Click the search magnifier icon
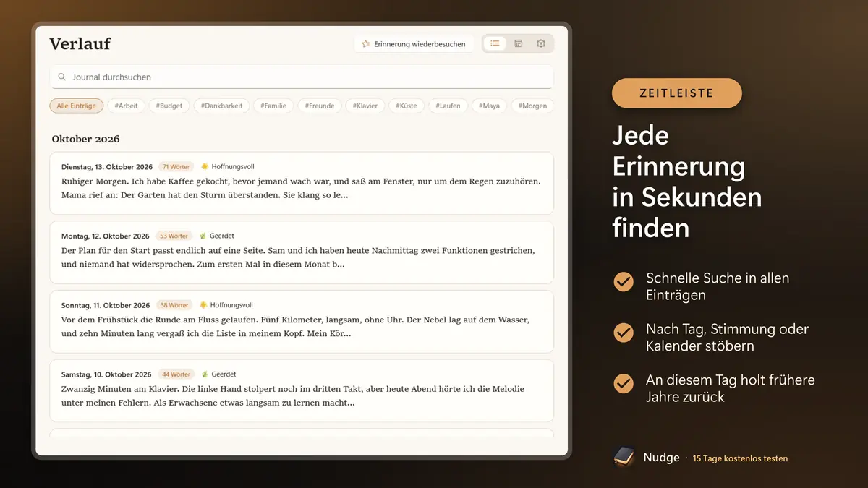868x488 pixels. [61, 77]
